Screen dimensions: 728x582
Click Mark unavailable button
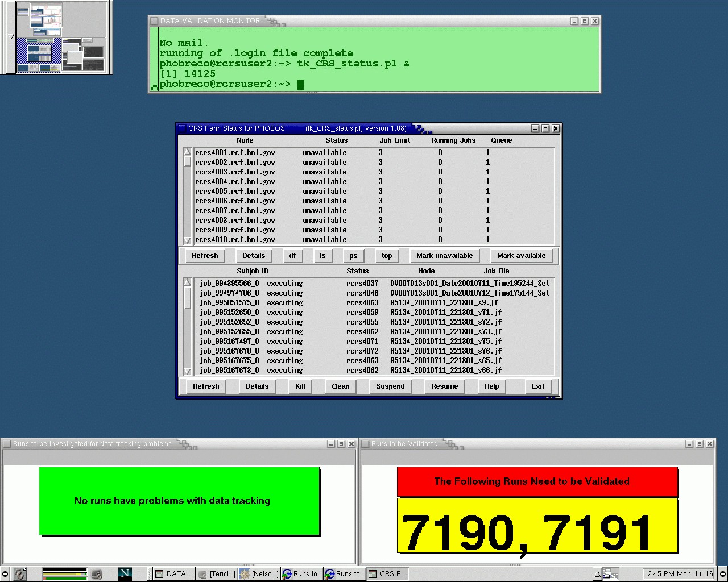(x=445, y=256)
